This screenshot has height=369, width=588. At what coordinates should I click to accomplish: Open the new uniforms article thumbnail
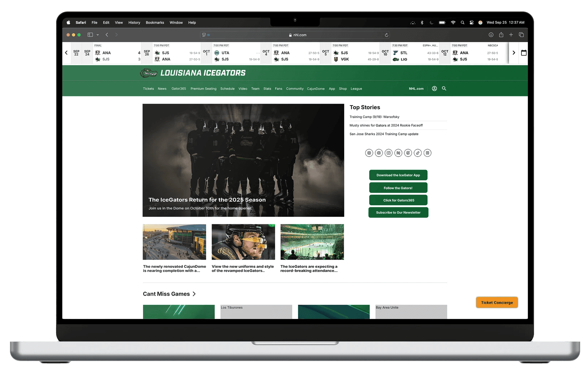coord(243,242)
